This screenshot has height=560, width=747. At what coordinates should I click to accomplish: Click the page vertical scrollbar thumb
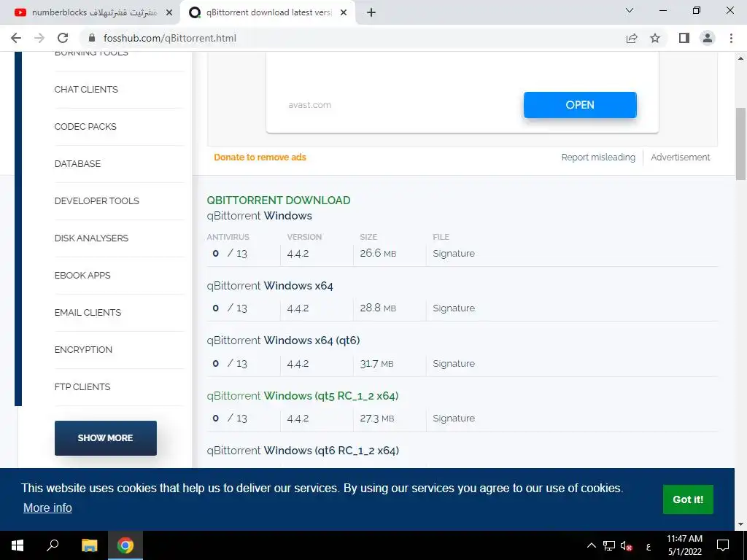740,144
